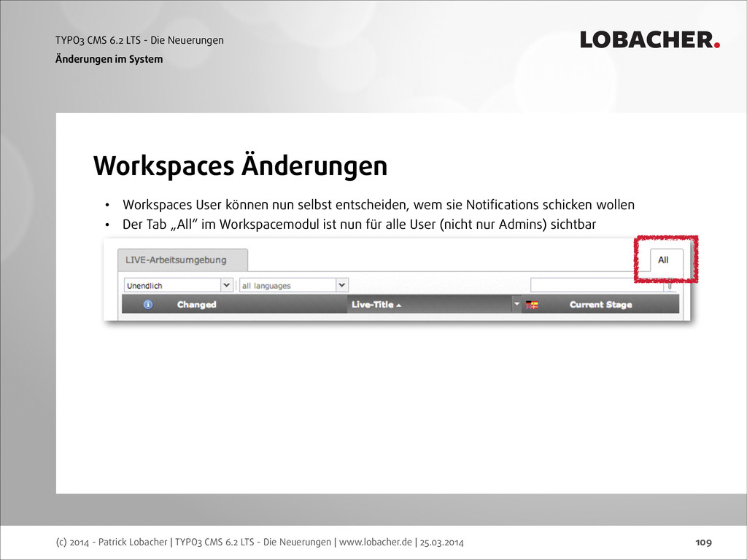
Task: Click the bullet text about Notifications
Action: coord(379,205)
